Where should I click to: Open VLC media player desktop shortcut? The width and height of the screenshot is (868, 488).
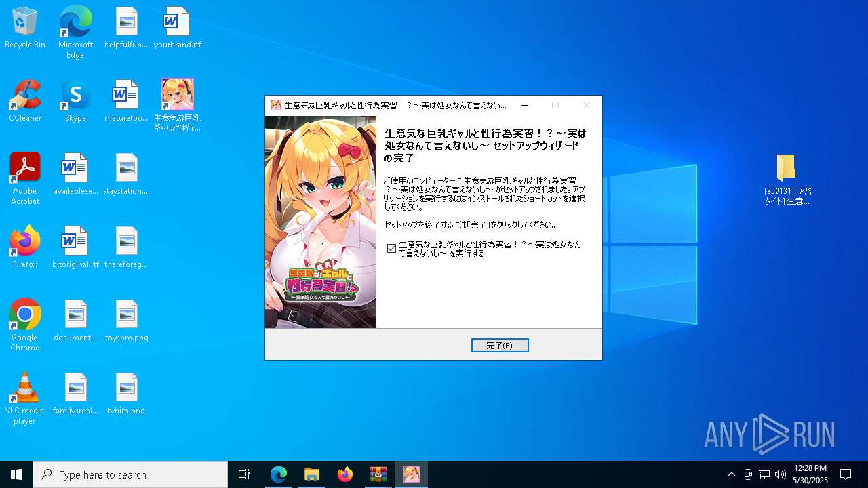25,399
